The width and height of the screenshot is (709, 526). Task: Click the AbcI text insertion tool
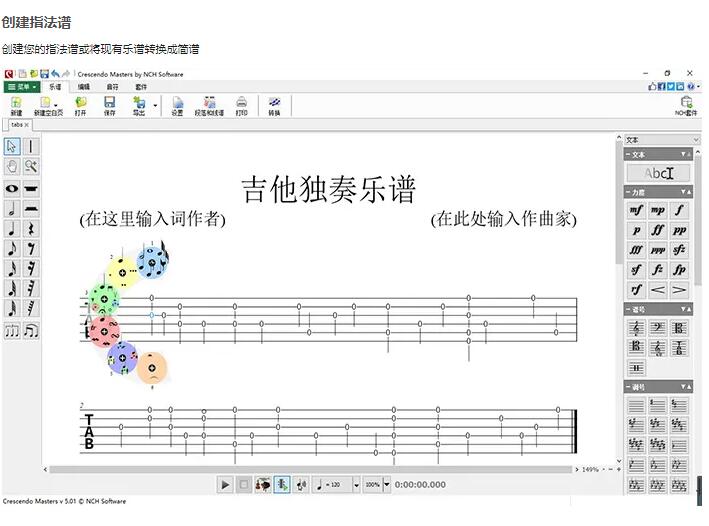658,173
